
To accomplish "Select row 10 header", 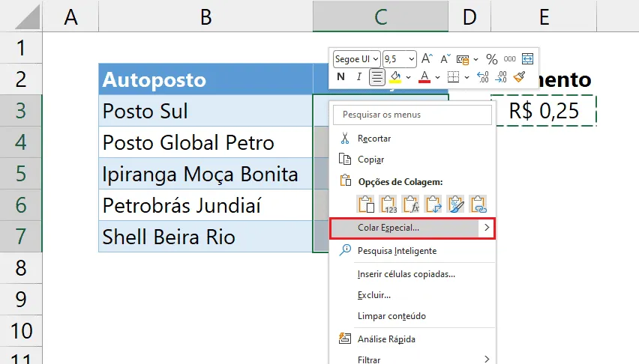I will [21, 330].
